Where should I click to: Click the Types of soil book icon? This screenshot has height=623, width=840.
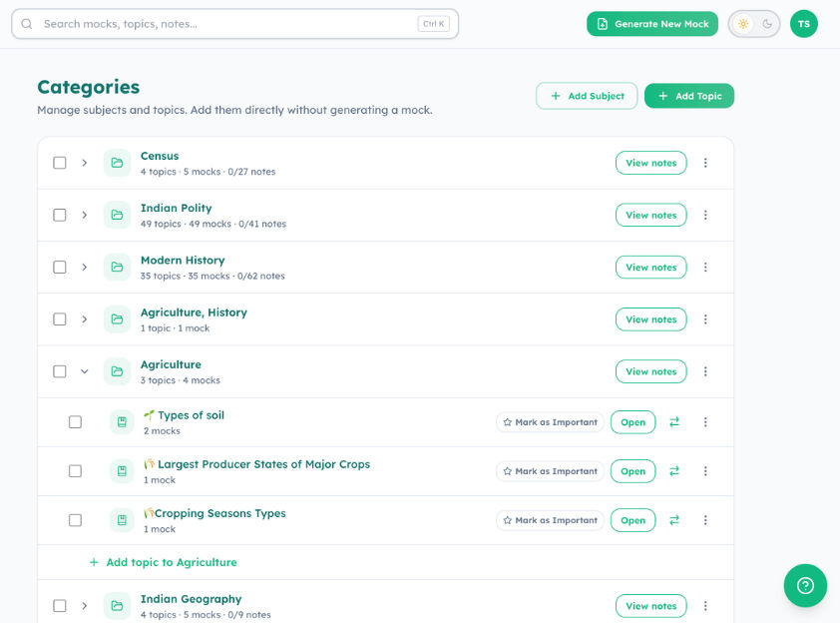point(122,422)
